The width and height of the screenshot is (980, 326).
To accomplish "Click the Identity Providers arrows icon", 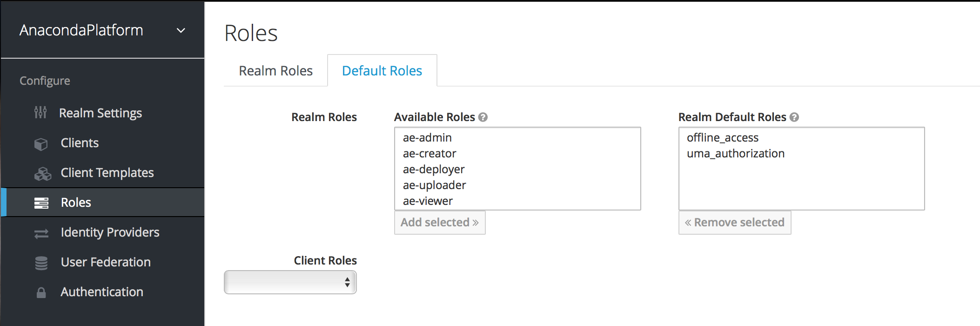I will click(x=41, y=233).
